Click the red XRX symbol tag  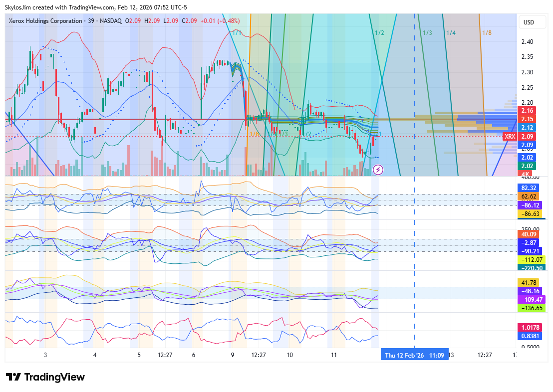point(510,136)
